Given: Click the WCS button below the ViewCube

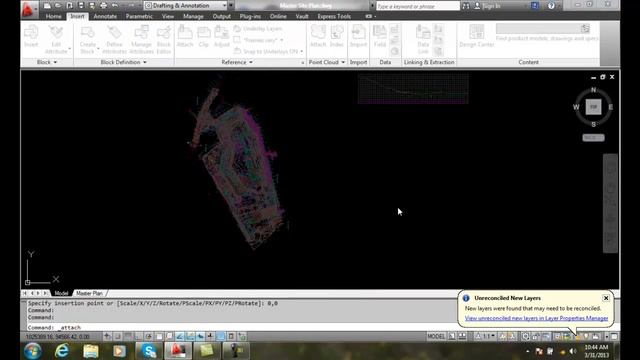Looking at the screenshot, I should coord(593,138).
